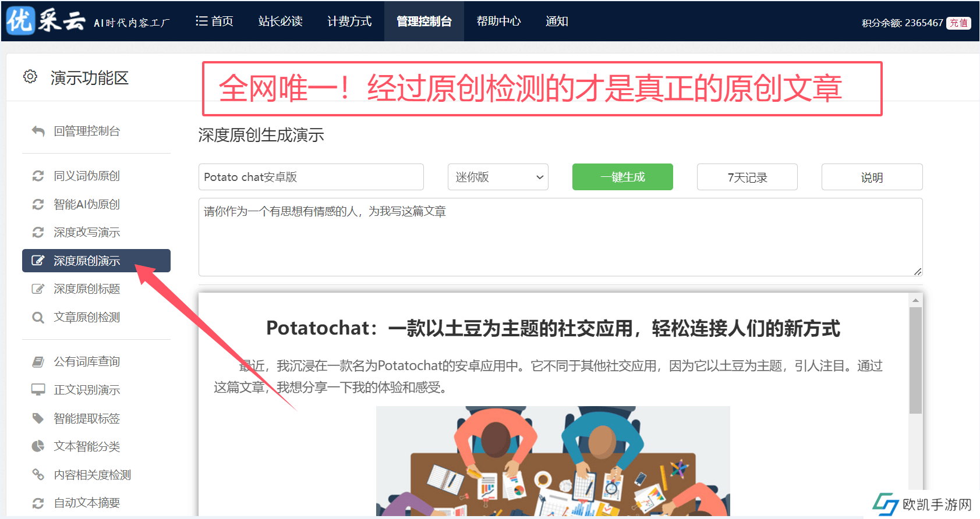The height and width of the screenshot is (519, 980).
Task: Click the refresh icon of 自动文本摘要
Action: (x=38, y=503)
